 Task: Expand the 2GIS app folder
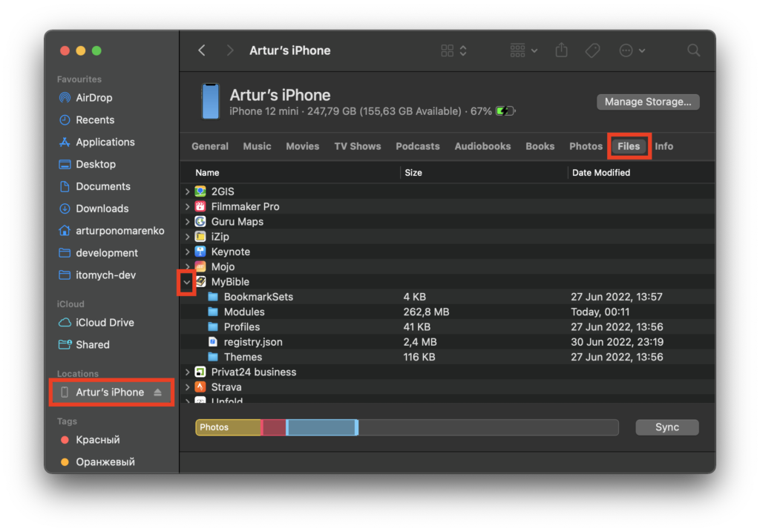pyautogui.click(x=187, y=192)
